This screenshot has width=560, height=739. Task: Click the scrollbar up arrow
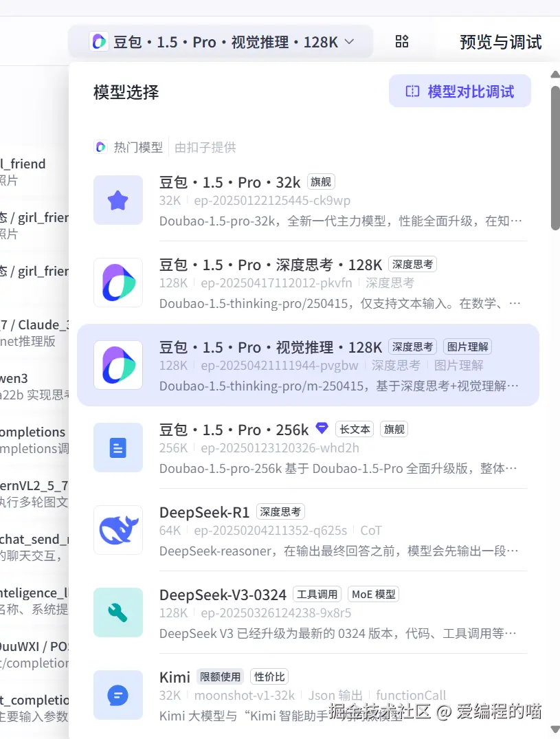point(555,74)
